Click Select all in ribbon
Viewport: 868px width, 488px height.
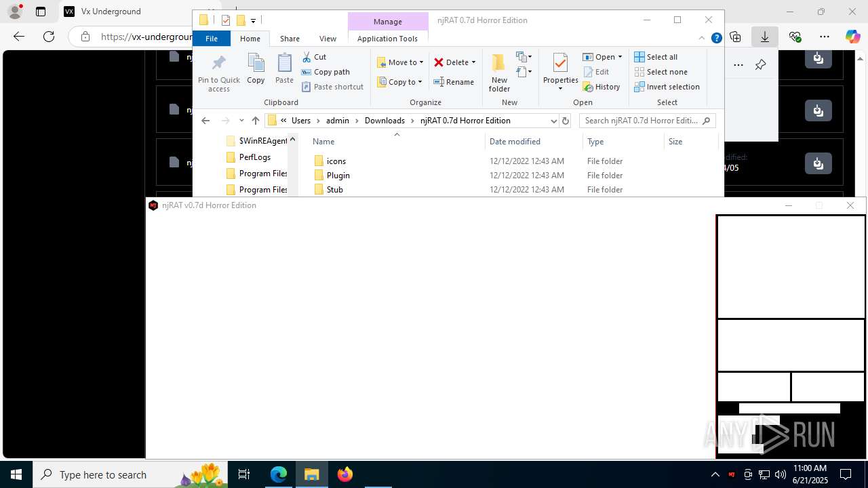656,57
